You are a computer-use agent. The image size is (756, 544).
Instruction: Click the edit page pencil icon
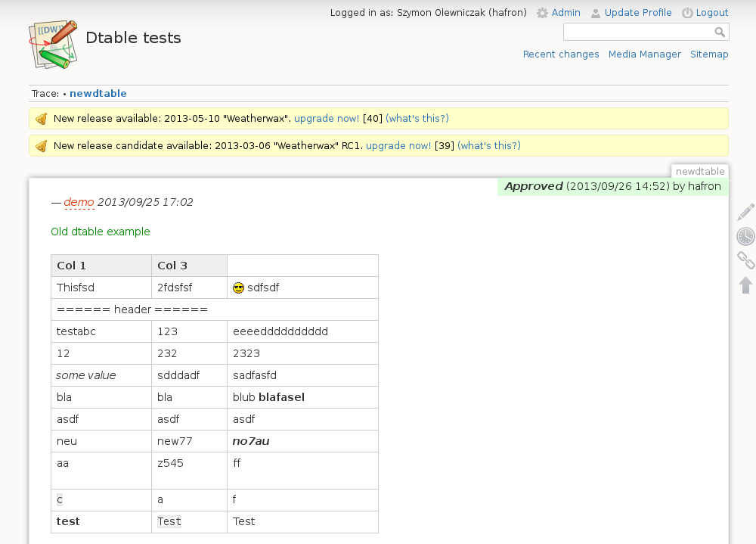pyautogui.click(x=745, y=213)
